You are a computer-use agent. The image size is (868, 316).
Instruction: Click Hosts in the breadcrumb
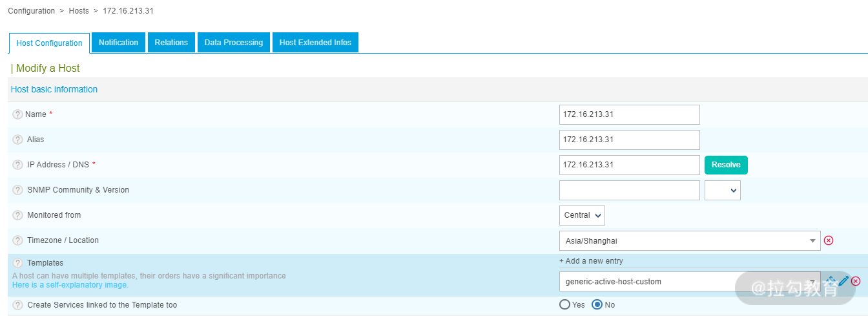[79, 11]
